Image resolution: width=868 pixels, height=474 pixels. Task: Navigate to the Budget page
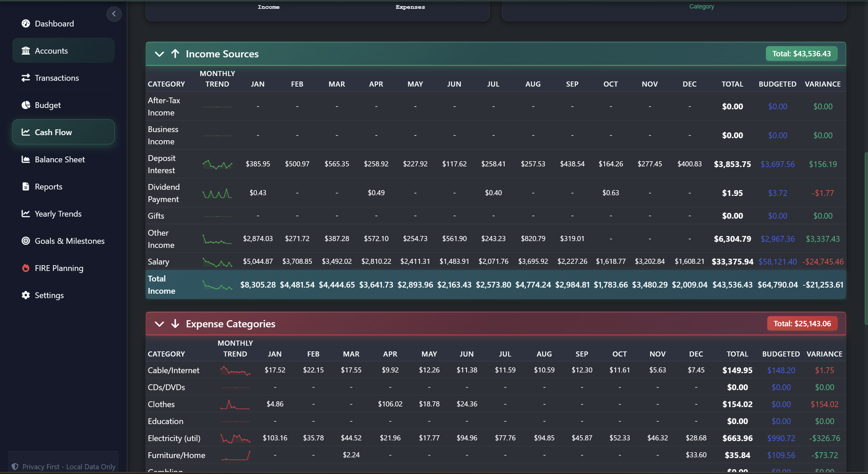point(47,105)
